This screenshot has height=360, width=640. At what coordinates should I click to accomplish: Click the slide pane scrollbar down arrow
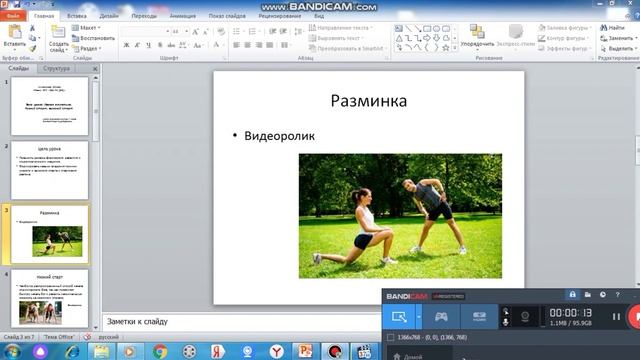96,327
